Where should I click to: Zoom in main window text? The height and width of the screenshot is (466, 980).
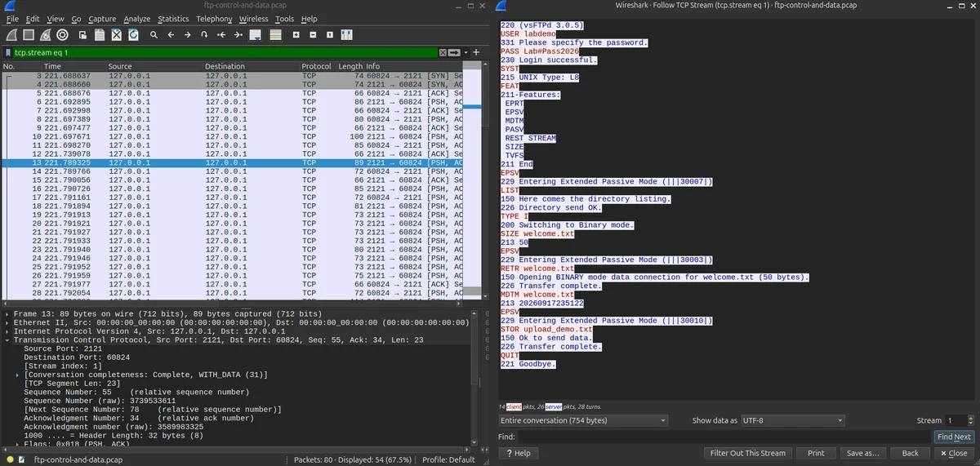(295, 35)
